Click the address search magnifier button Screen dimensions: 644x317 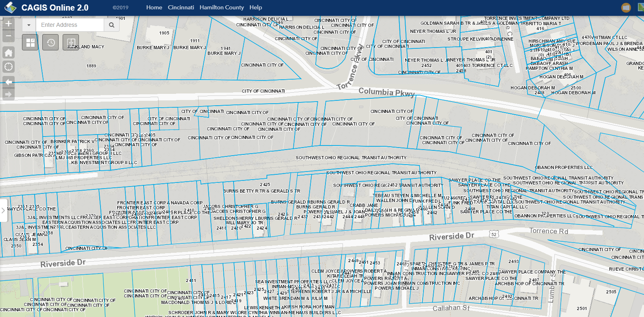[x=111, y=25]
